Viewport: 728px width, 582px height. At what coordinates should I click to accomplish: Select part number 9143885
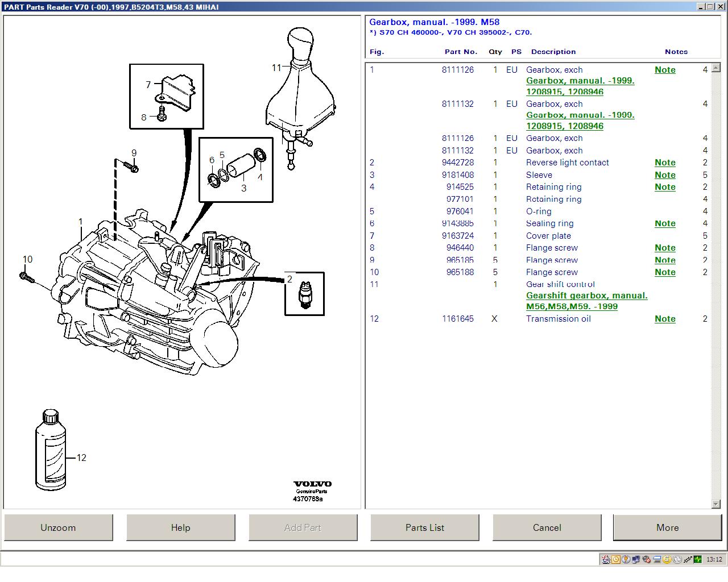point(457,223)
